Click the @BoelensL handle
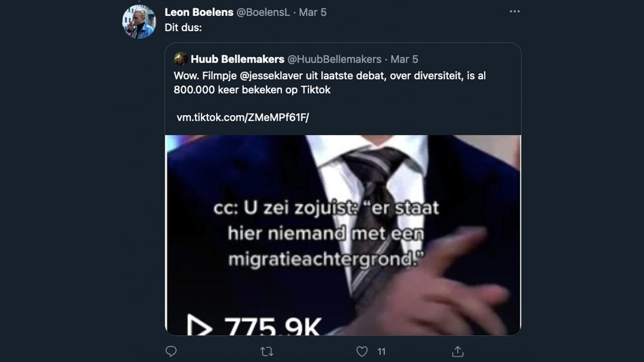Viewport: 644px width, 362px height. pyautogui.click(x=262, y=12)
